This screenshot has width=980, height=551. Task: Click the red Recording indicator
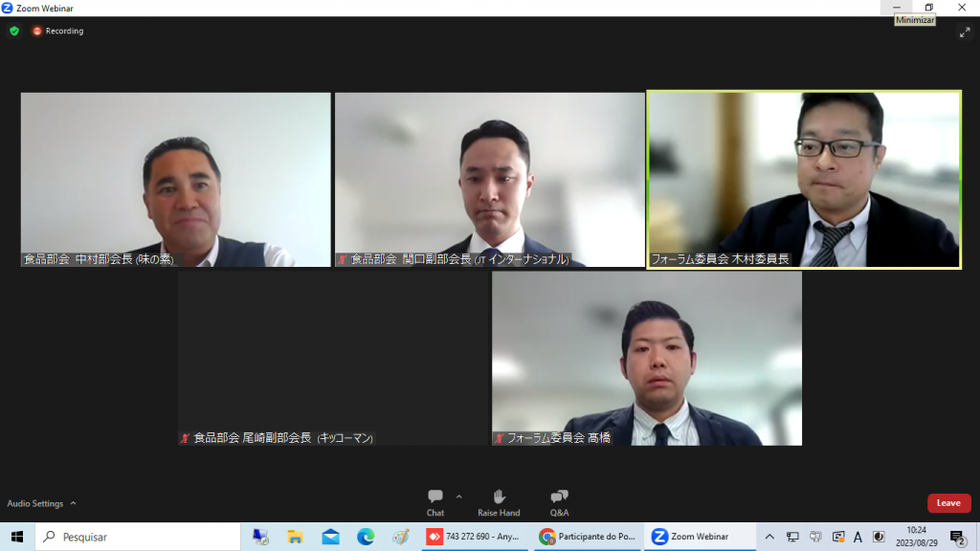click(58, 31)
